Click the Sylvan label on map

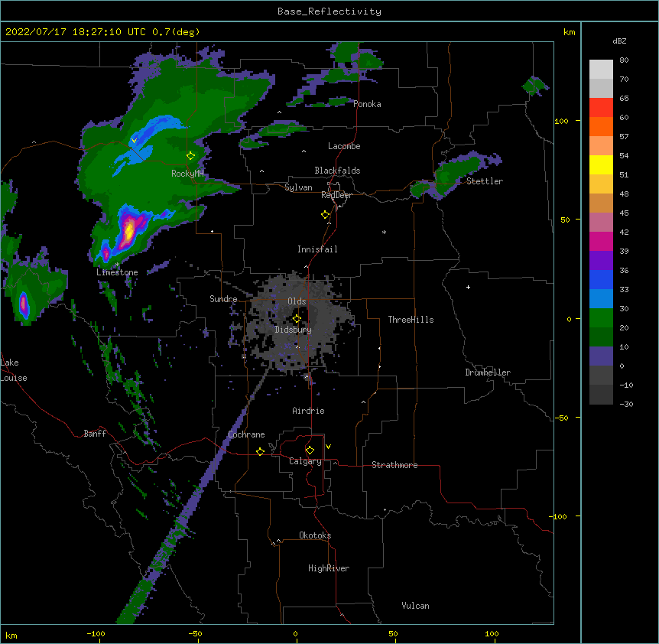click(298, 187)
